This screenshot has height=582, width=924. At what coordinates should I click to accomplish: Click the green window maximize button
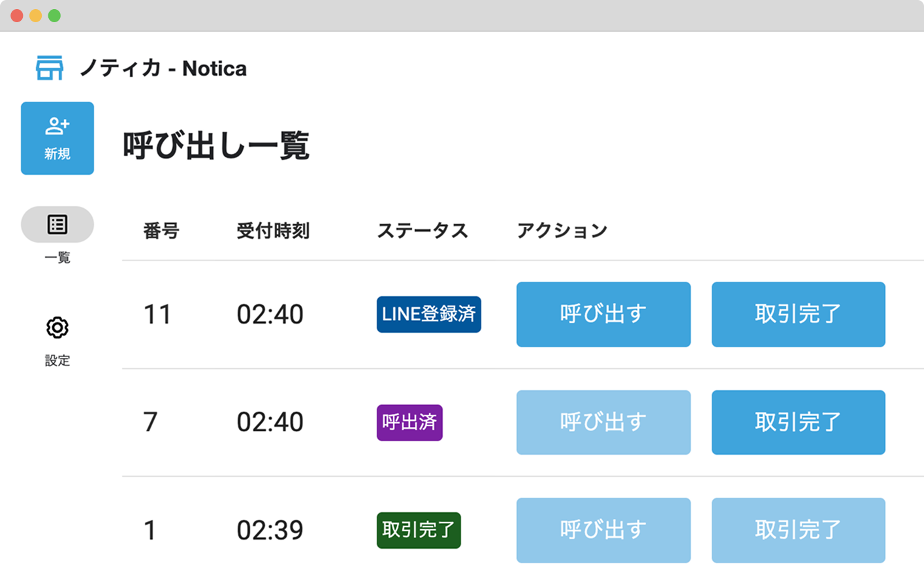[x=54, y=16]
